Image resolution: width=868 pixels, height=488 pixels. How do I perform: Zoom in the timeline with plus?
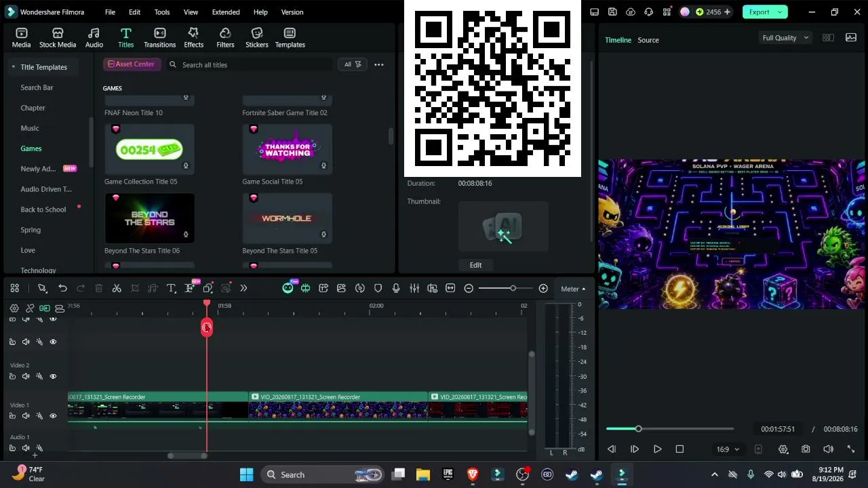pos(543,288)
